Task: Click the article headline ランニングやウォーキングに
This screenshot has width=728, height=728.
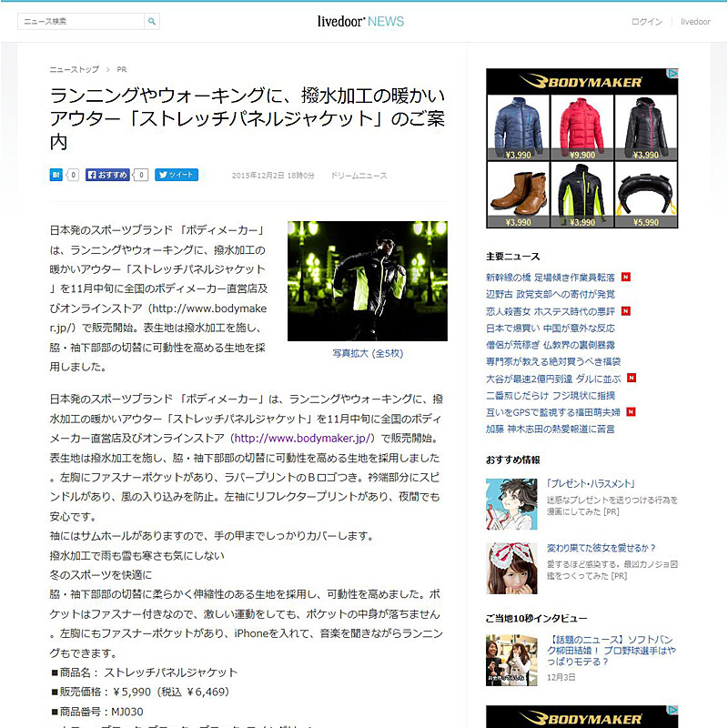Action: click(248, 118)
